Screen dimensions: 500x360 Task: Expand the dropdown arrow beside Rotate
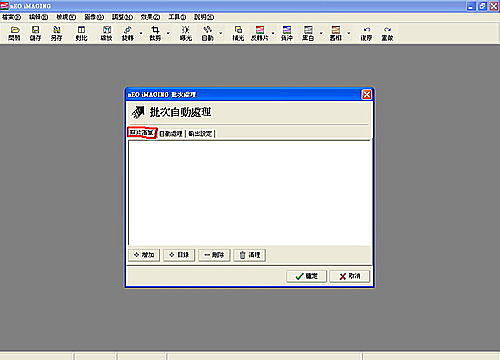[x=141, y=33]
